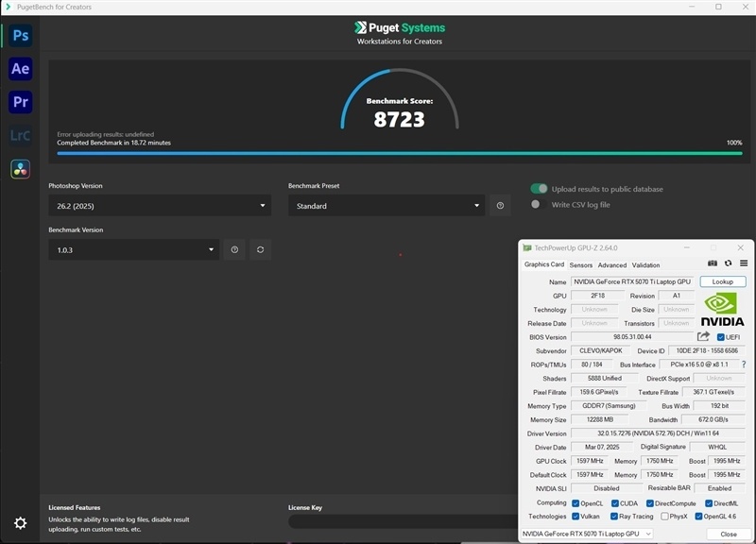This screenshot has height=544, width=756.
Task: Click the GPU-Z screenshot camera icon
Action: click(713, 263)
